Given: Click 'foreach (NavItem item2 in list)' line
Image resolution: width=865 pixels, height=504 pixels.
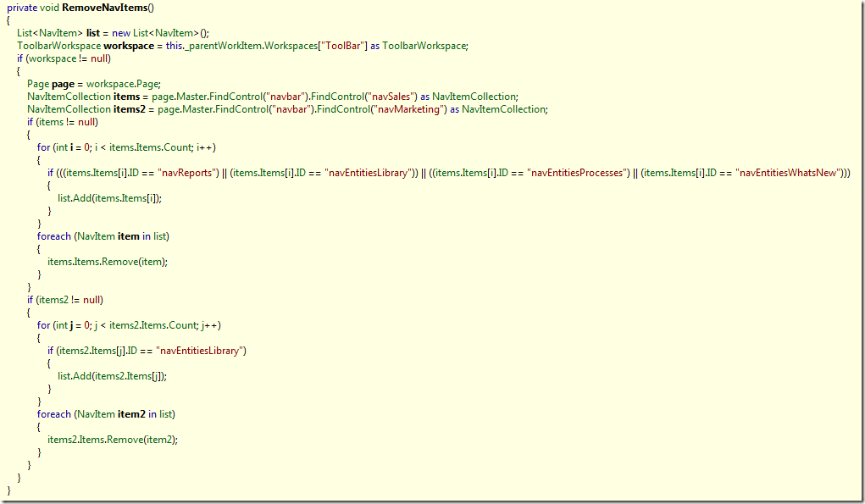Looking at the screenshot, I should coord(106,414).
